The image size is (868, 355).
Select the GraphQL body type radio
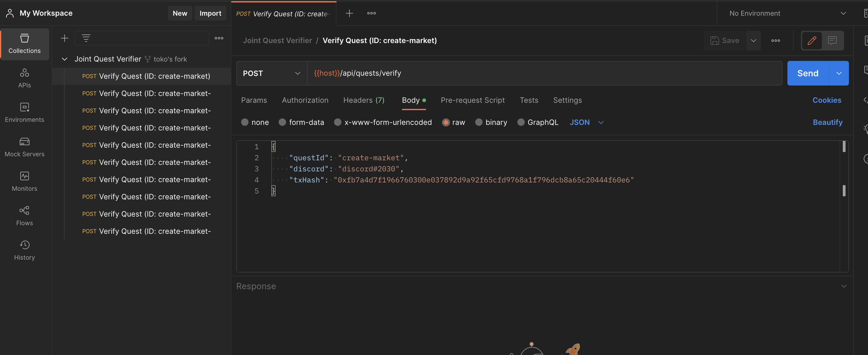click(521, 122)
